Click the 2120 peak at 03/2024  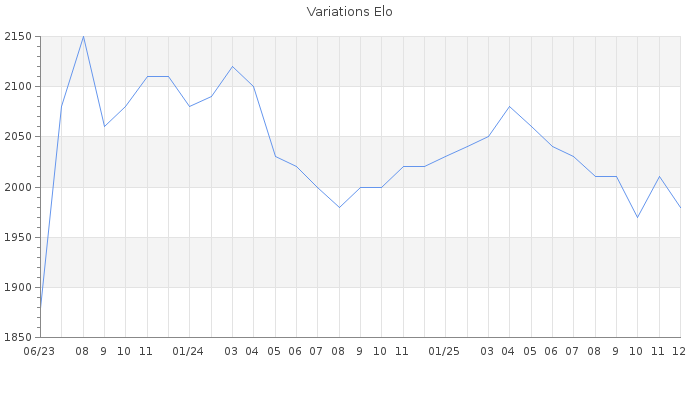pos(232,67)
